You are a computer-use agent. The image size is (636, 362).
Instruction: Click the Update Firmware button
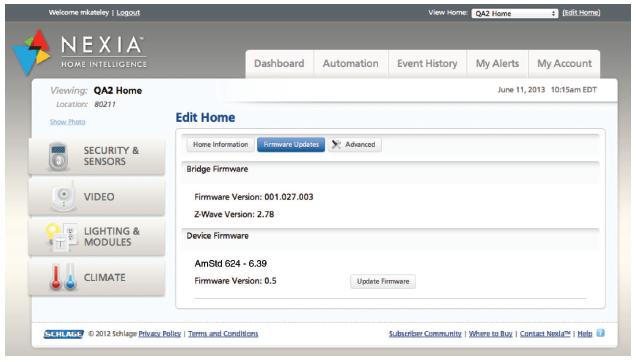[383, 281]
